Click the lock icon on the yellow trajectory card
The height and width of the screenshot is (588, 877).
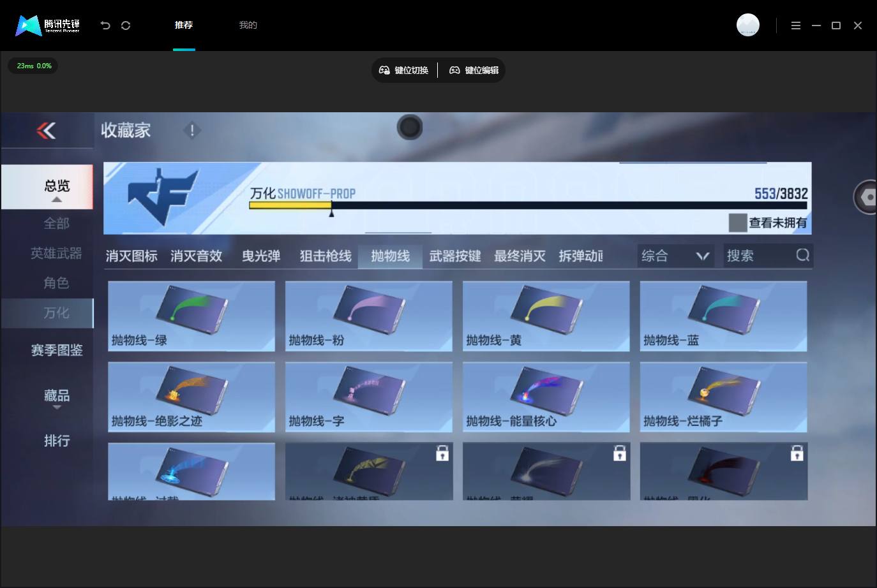pos(442,453)
